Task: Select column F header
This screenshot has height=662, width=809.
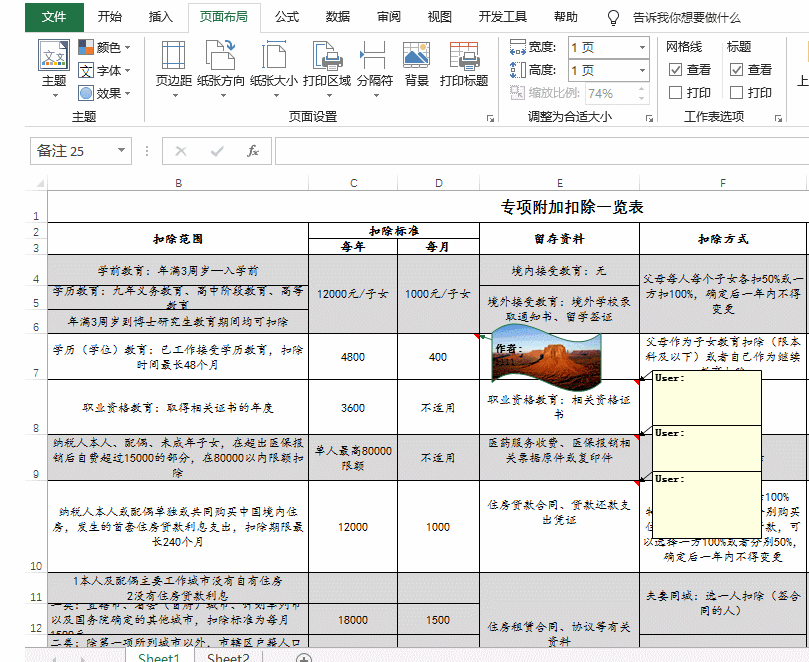Action: (722, 183)
